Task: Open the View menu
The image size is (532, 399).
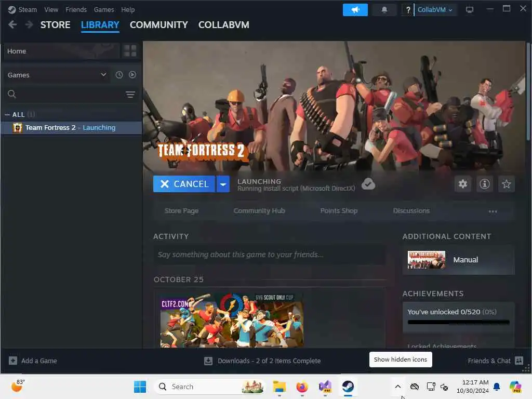Action: coord(51,9)
